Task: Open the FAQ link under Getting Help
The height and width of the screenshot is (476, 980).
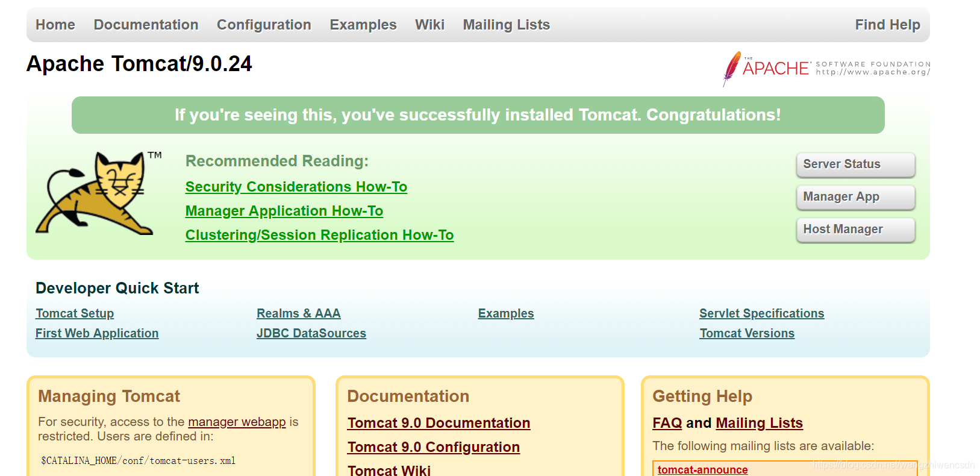Action: tap(667, 423)
